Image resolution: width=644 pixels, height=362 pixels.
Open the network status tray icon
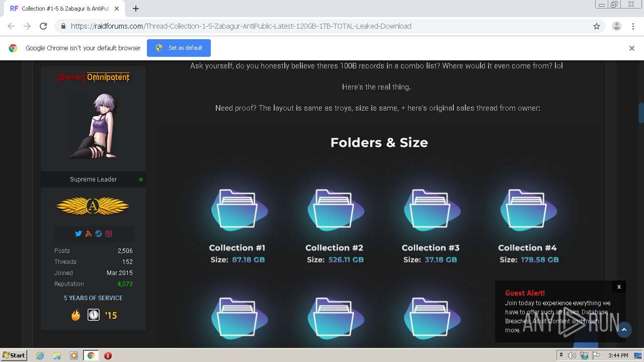[x=584, y=355]
